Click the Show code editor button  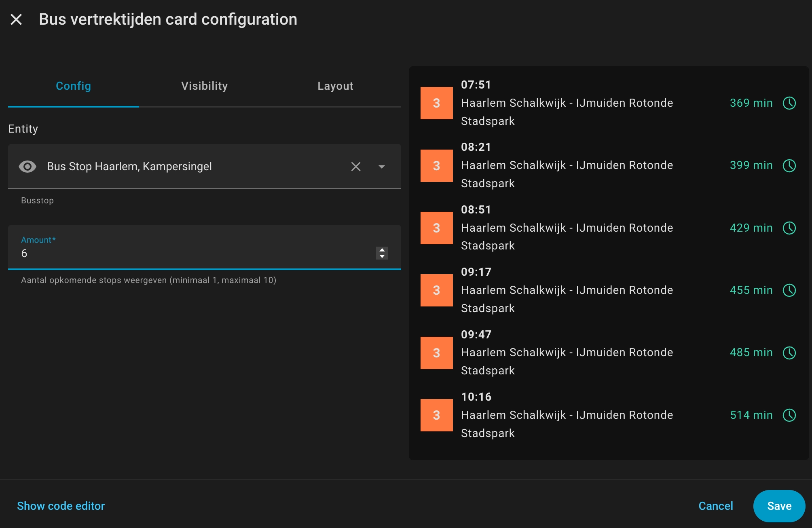click(x=61, y=506)
